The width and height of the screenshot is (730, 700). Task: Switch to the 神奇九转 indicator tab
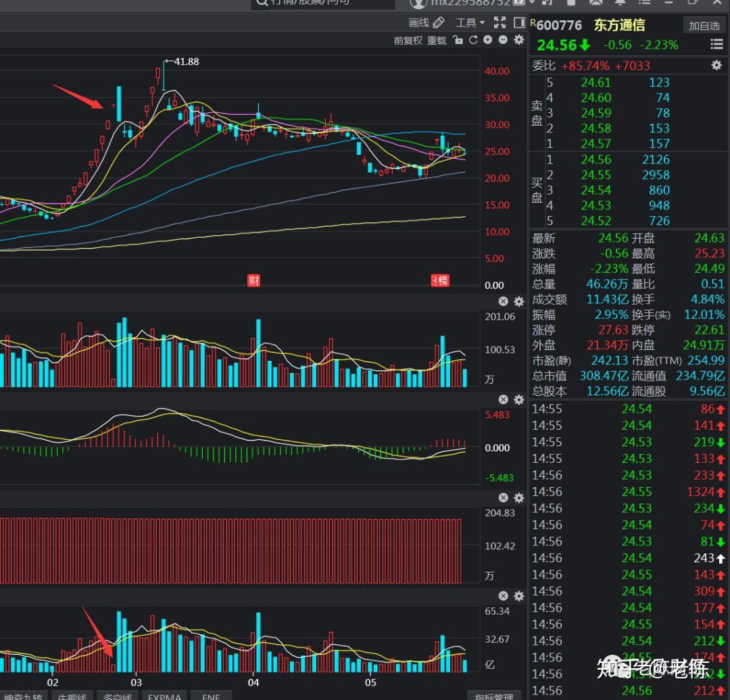[x=23, y=696]
